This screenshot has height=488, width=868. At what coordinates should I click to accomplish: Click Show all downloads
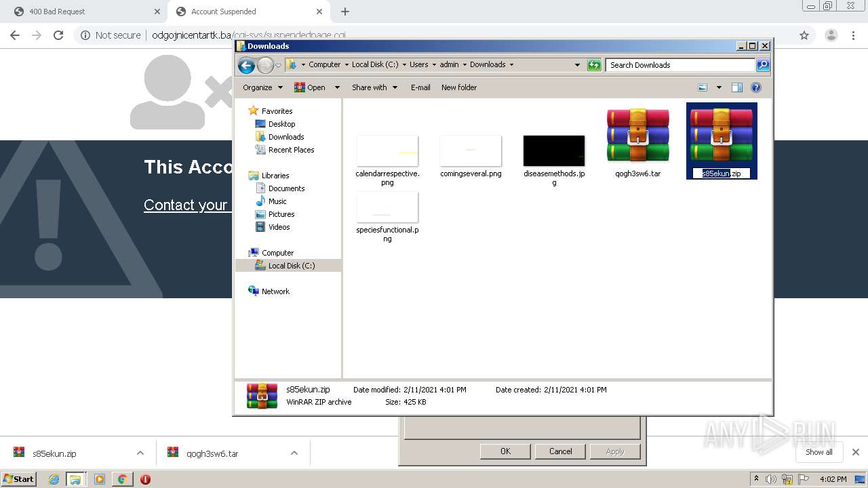[819, 452]
